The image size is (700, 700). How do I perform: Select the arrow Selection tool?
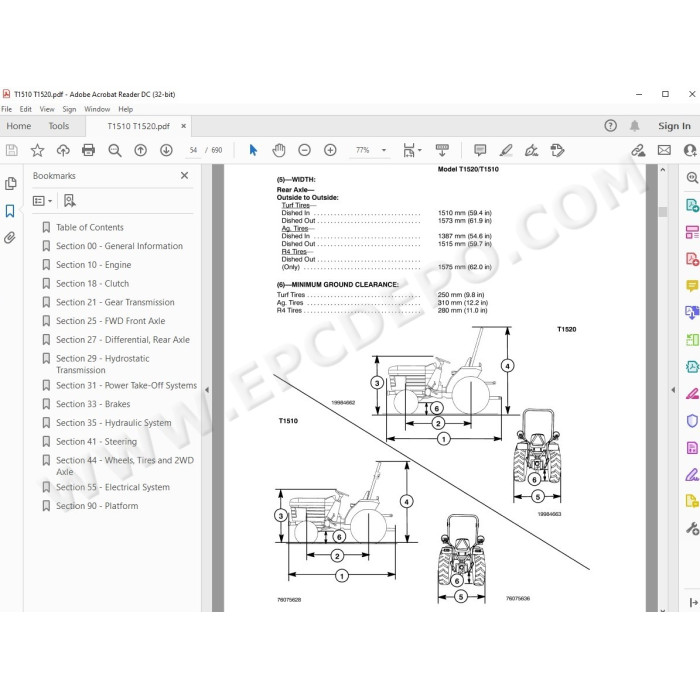(x=253, y=150)
